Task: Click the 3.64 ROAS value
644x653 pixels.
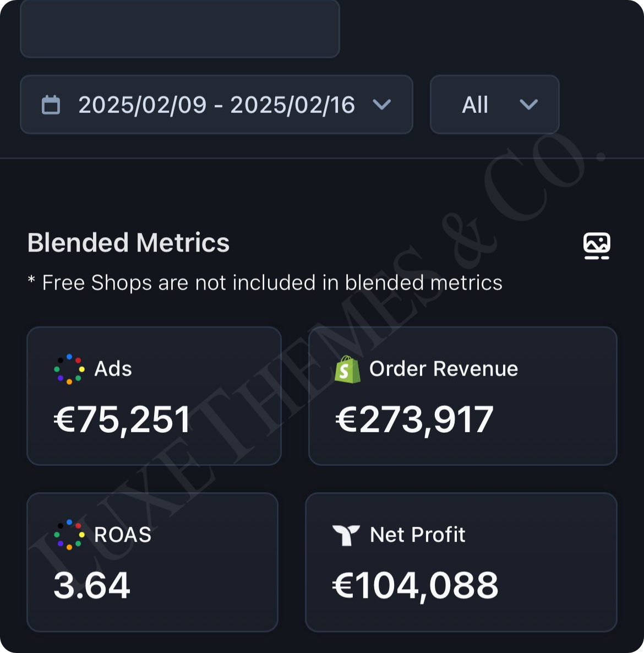Action: click(x=92, y=585)
